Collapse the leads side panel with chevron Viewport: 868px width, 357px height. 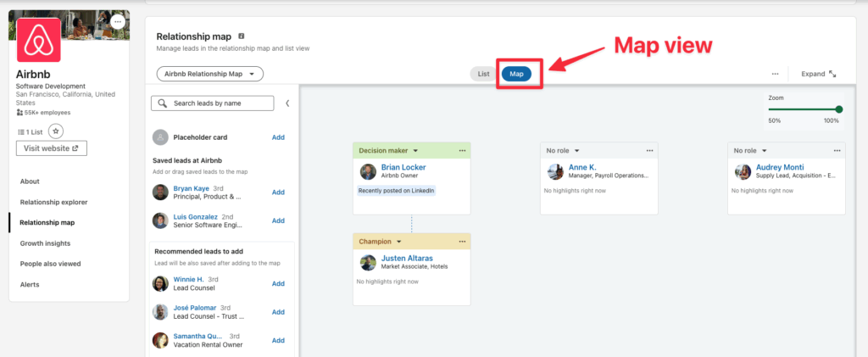pos(287,103)
